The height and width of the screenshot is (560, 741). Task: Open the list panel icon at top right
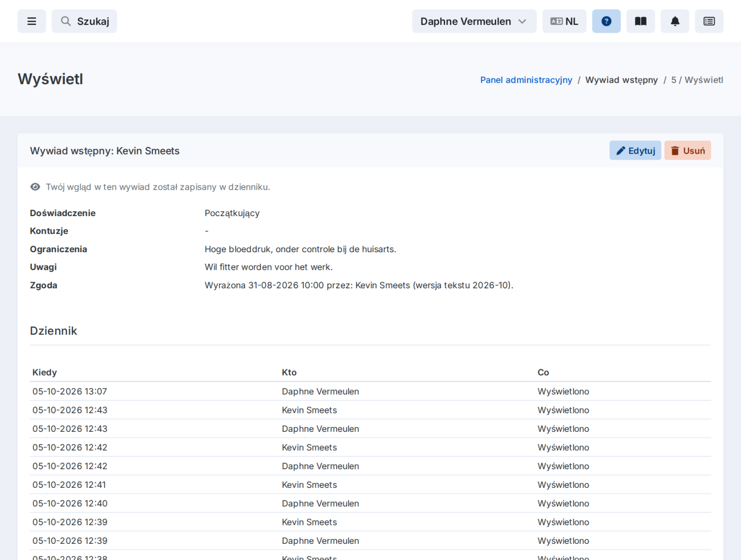[x=709, y=21]
